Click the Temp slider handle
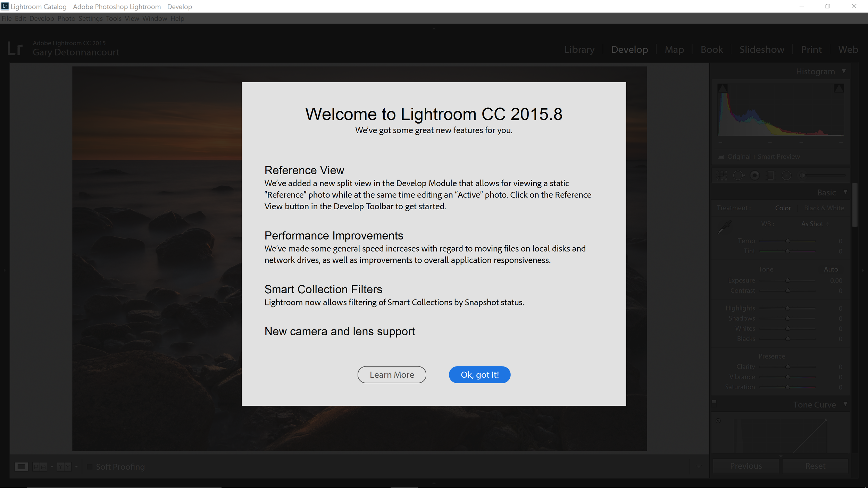The width and height of the screenshot is (868, 488). [788, 241]
